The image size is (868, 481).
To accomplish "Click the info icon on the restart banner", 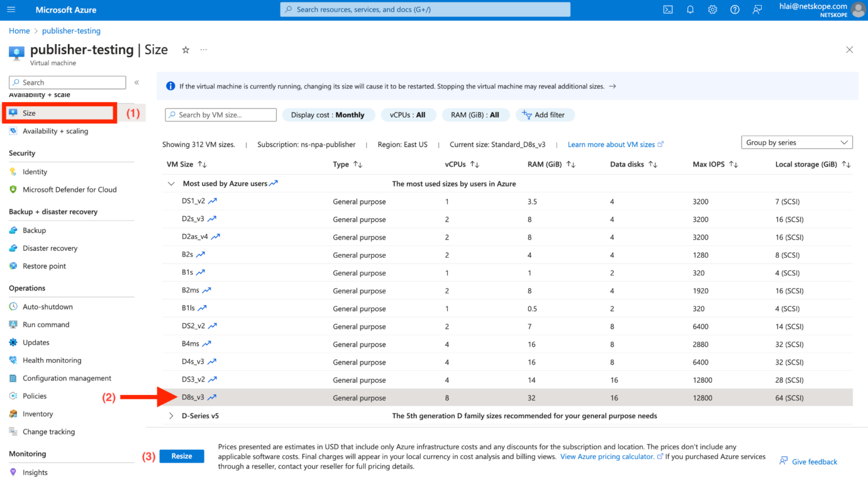I will click(170, 85).
